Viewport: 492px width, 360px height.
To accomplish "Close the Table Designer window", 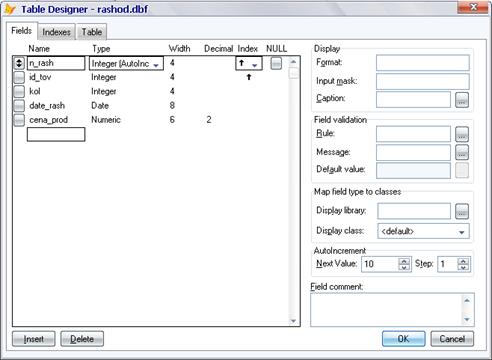I will (473, 7).
